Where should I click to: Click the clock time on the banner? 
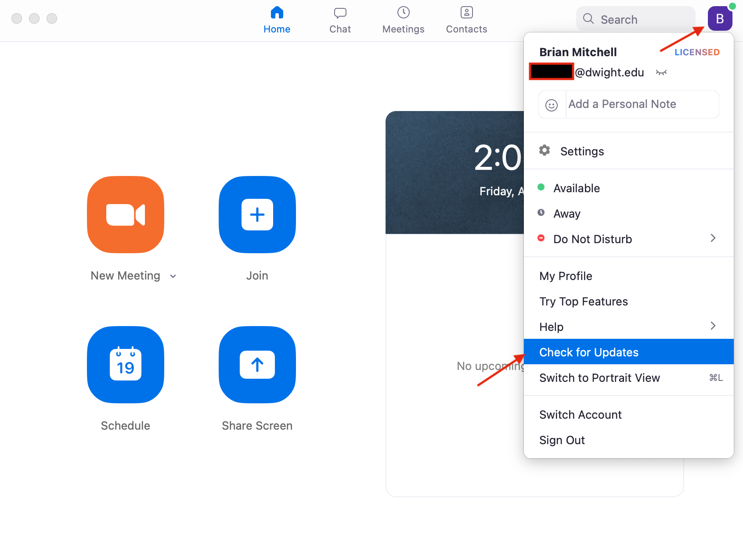(499, 158)
